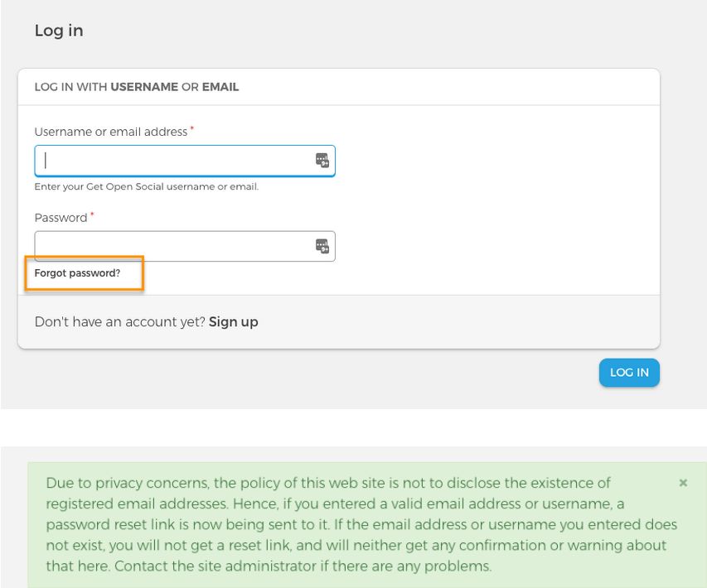This screenshot has height=588, width=707.
Task: Click the LOG IN WITH card header text
Action: pyautogui.click(x=137, y=86)
